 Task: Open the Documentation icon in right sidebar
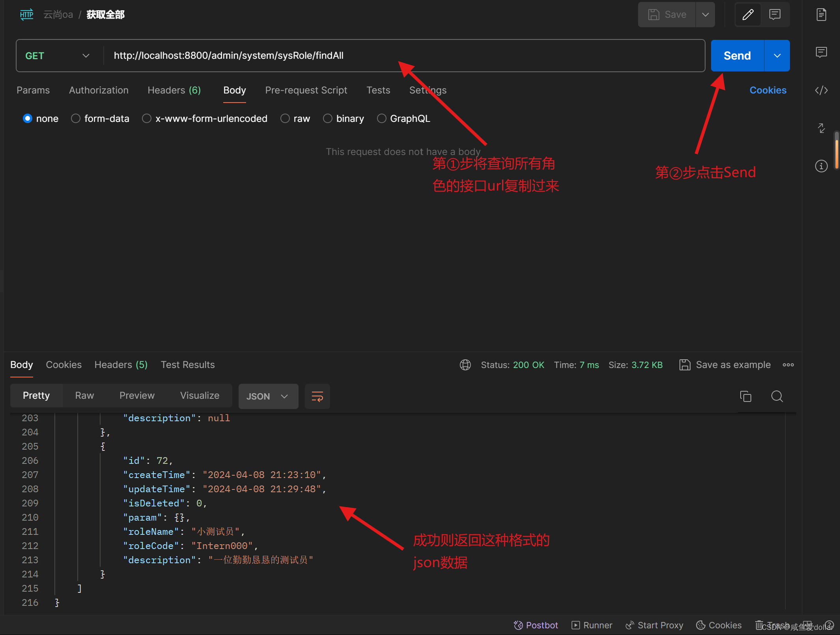tap(821, 15)
